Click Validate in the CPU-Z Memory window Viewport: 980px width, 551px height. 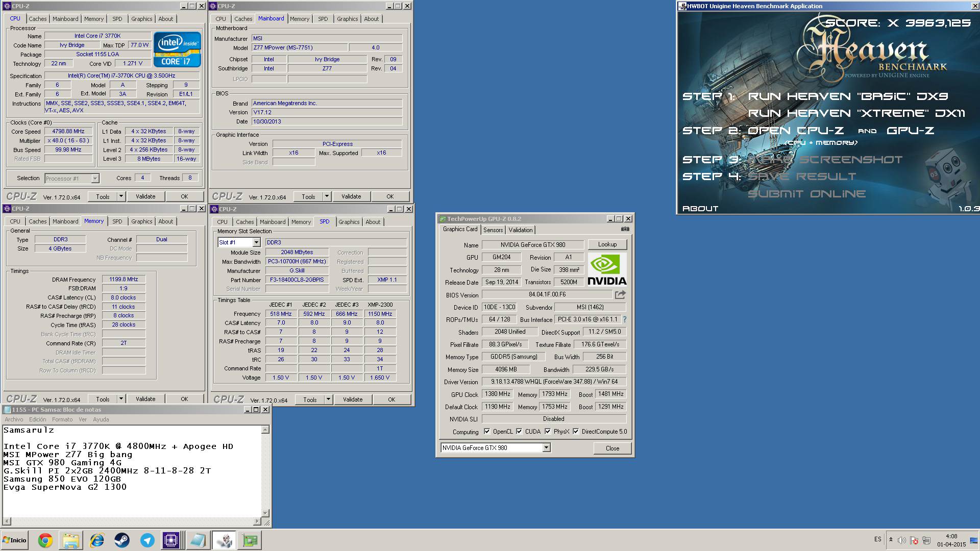145,399
